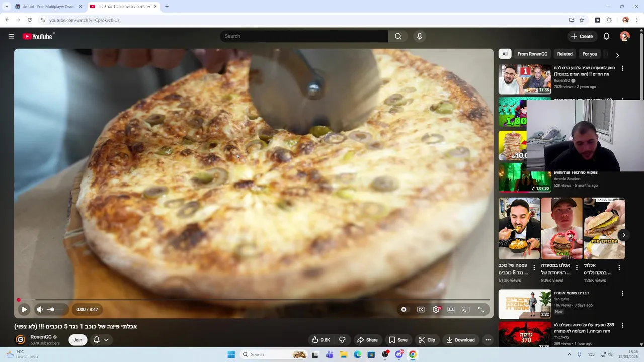Open Microsoft Store from taskbar
644x362 pixels.
pos(371,354)
